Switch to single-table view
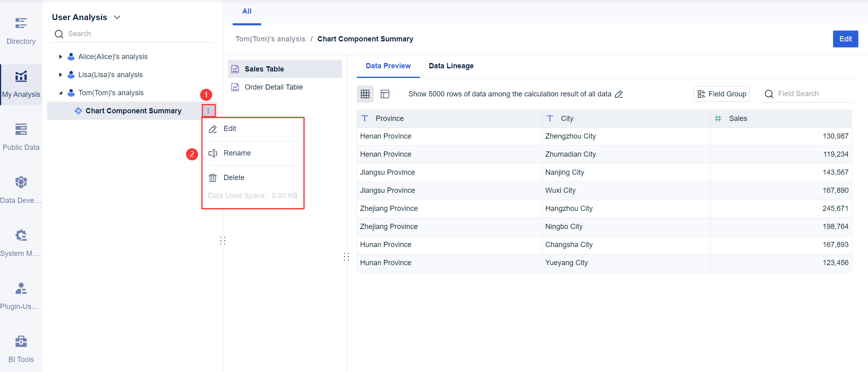The height and width of the screenshot is (372, 868). (x=385, y=94)
